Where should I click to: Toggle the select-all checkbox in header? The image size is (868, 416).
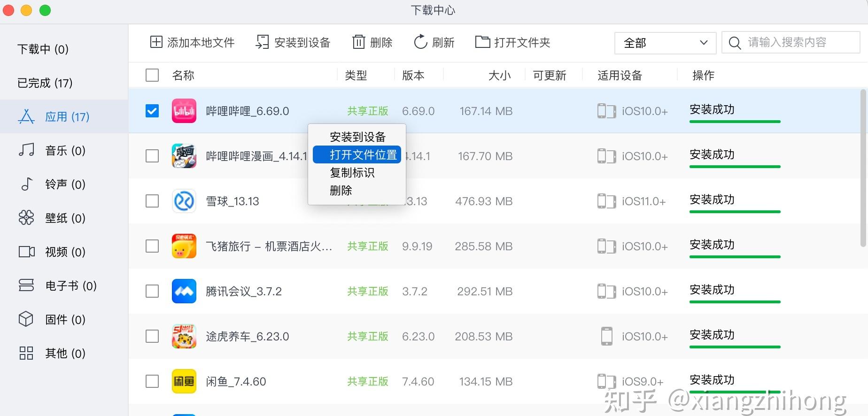[152, 75]
